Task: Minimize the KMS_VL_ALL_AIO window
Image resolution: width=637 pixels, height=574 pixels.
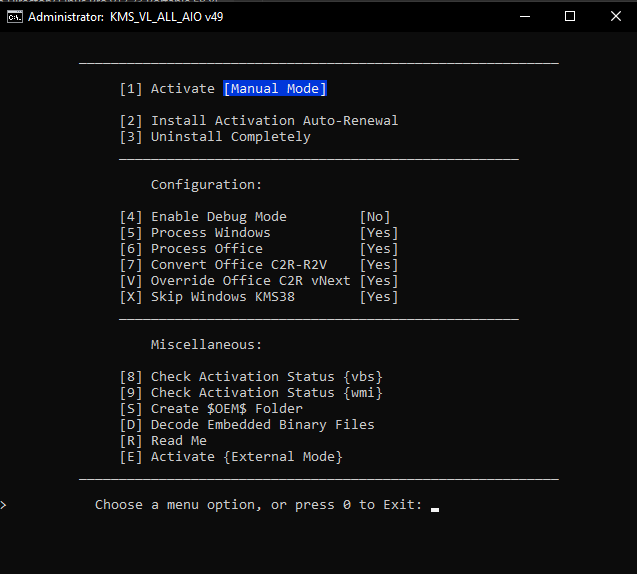Action: click(x=525, y=16)
